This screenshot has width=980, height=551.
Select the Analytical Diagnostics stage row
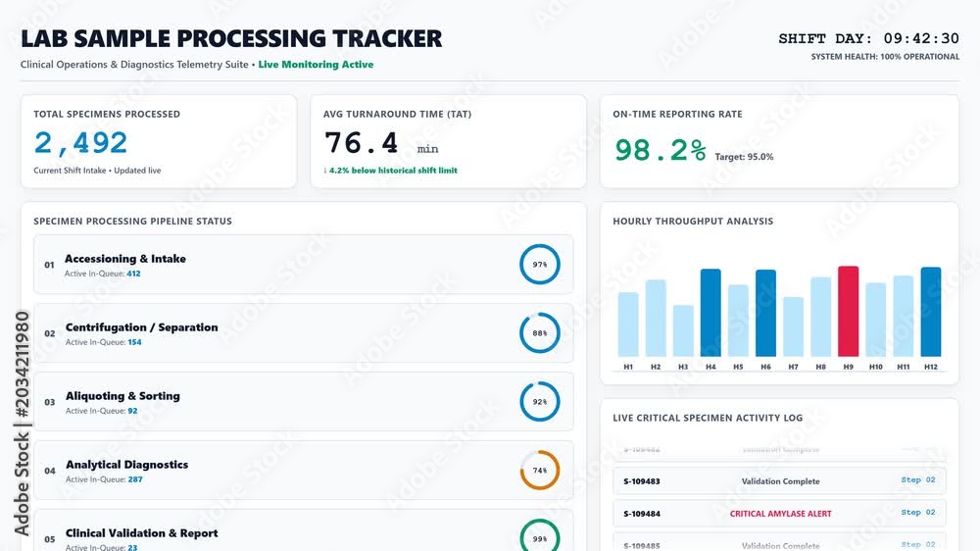pos(303,471)
